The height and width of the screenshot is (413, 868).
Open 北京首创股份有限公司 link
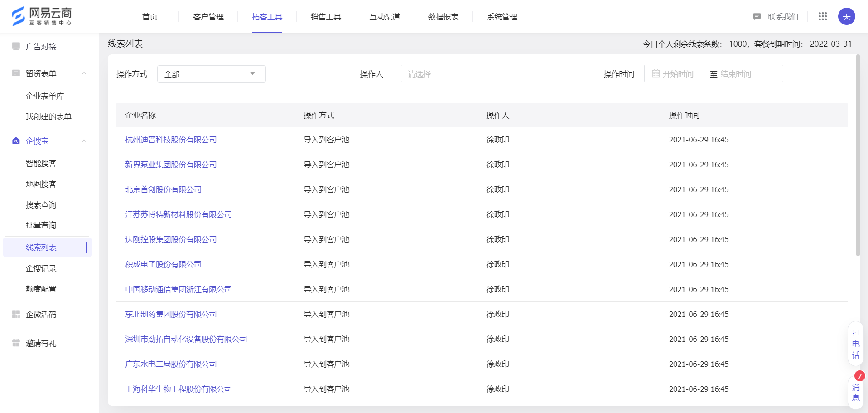[x=163, y=189]
